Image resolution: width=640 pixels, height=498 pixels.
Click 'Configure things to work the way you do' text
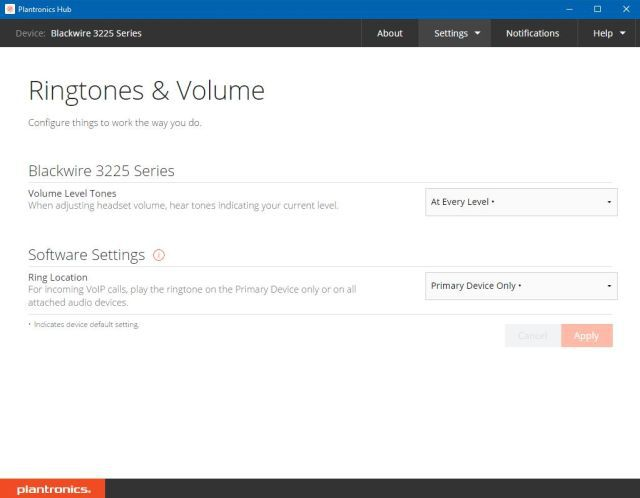115,123
